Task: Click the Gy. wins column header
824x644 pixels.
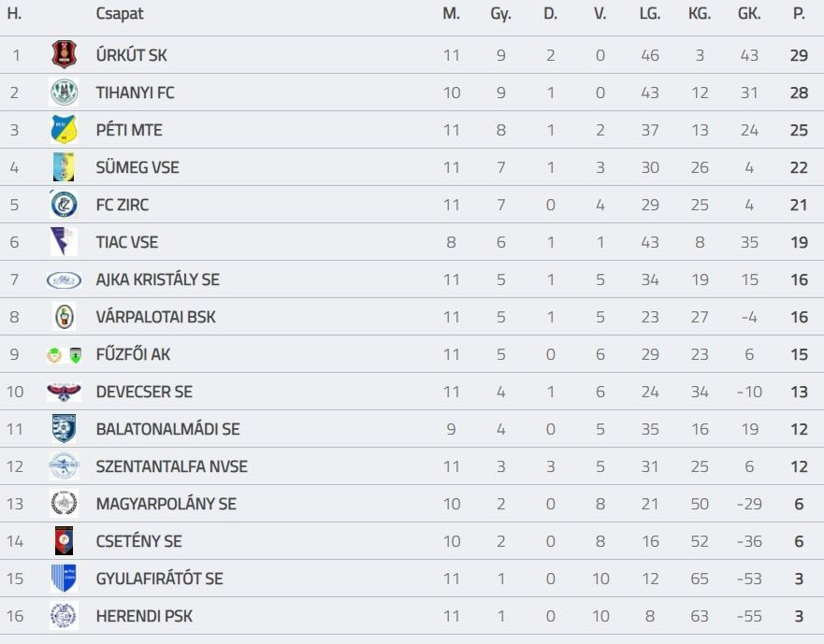Action: [x=500, y=14]
